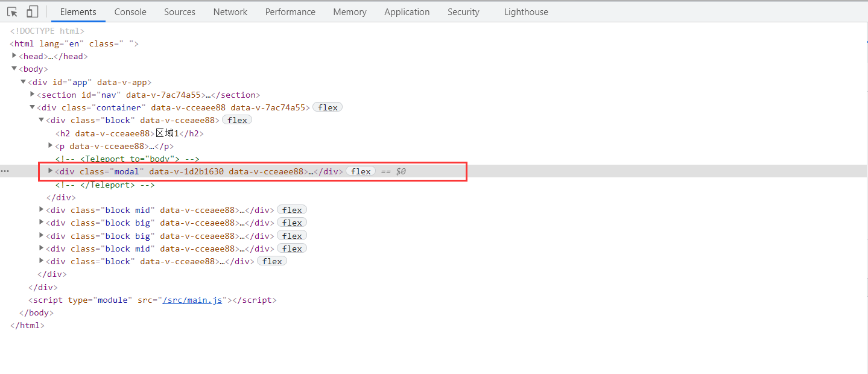The image size is (868, 374).
Task: Open the Security tab
Action: click(463, 12)
